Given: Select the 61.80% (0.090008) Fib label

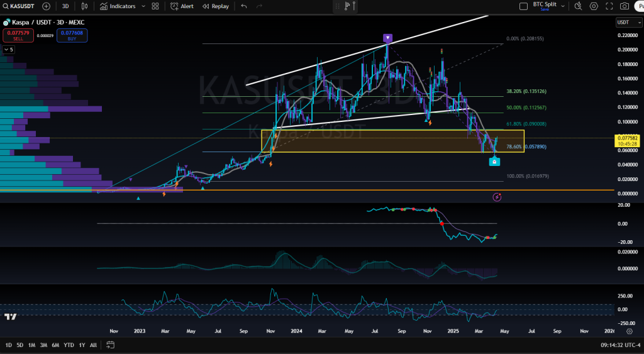Looking at the screenshot, I should [x=526, y=124].
